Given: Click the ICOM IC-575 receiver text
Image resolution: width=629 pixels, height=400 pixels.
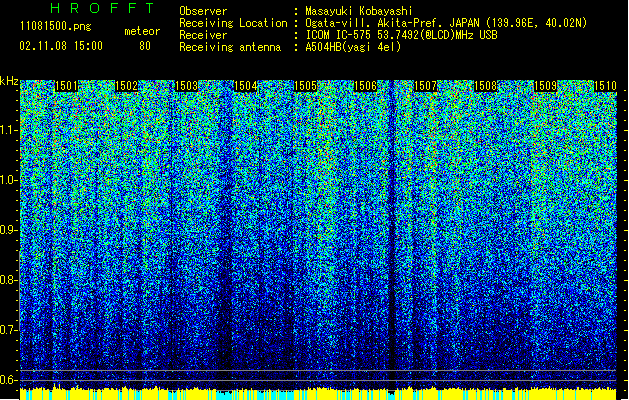Looking at the screenshot, I should click(x=402, y=35).
